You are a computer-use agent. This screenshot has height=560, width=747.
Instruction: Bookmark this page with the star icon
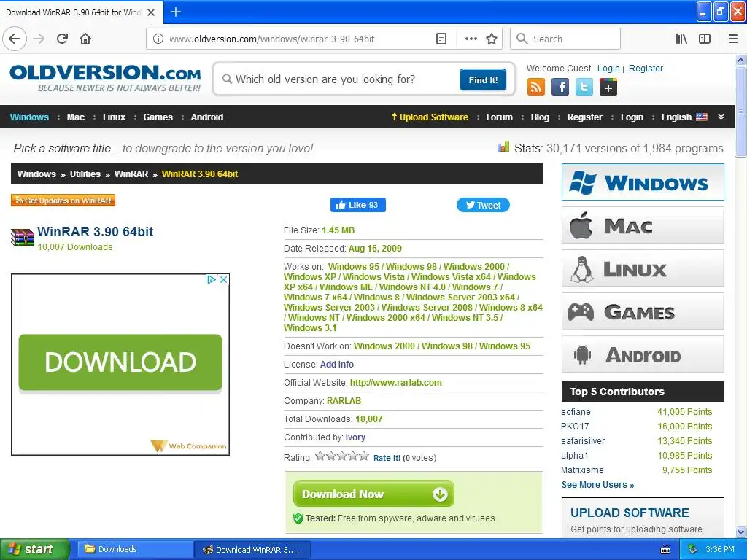(492, 39)
